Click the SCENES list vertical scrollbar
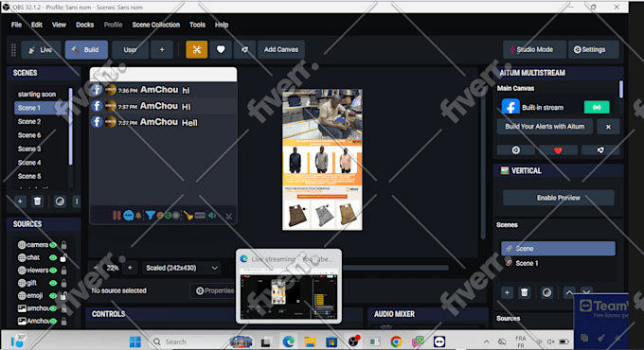Viewport: 644px width, 350px height. coord(70,127)
